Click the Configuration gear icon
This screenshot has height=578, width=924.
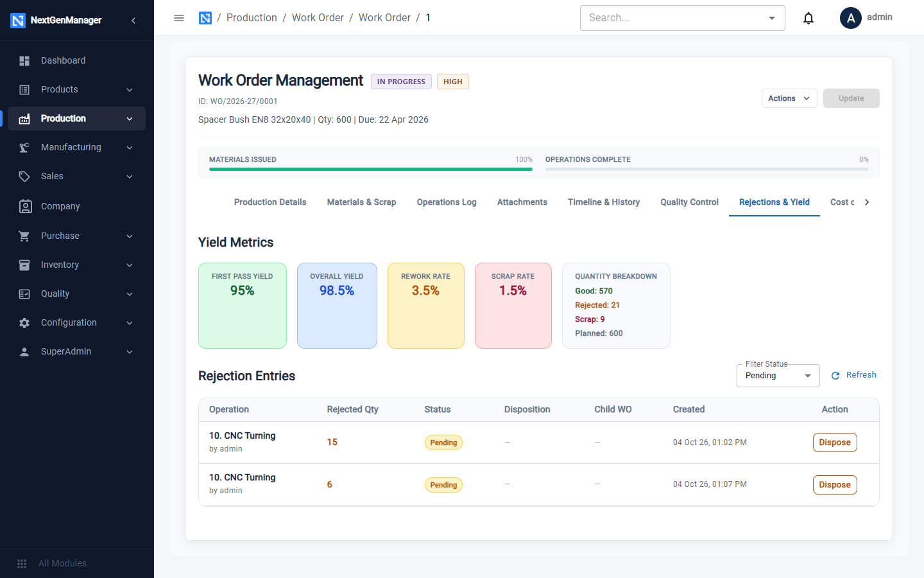[x=24, y=323]
